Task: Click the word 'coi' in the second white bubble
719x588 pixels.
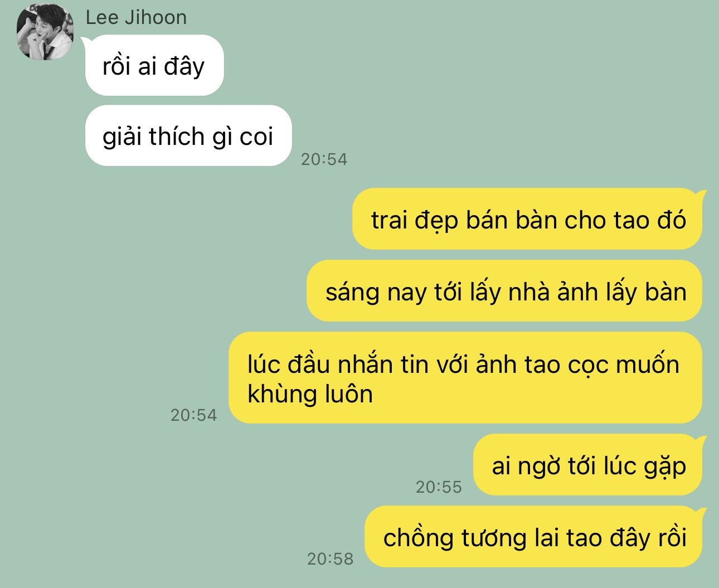Action: 256,137
